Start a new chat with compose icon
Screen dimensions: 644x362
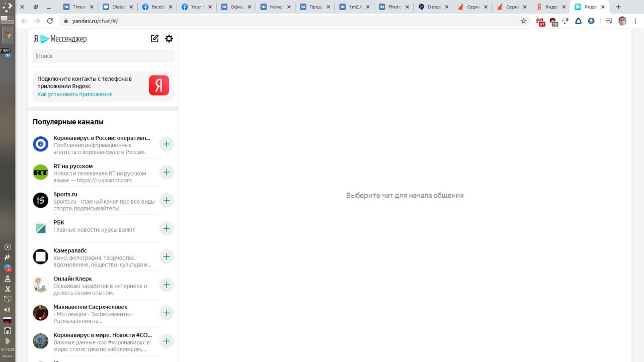[x=154, y=39]
